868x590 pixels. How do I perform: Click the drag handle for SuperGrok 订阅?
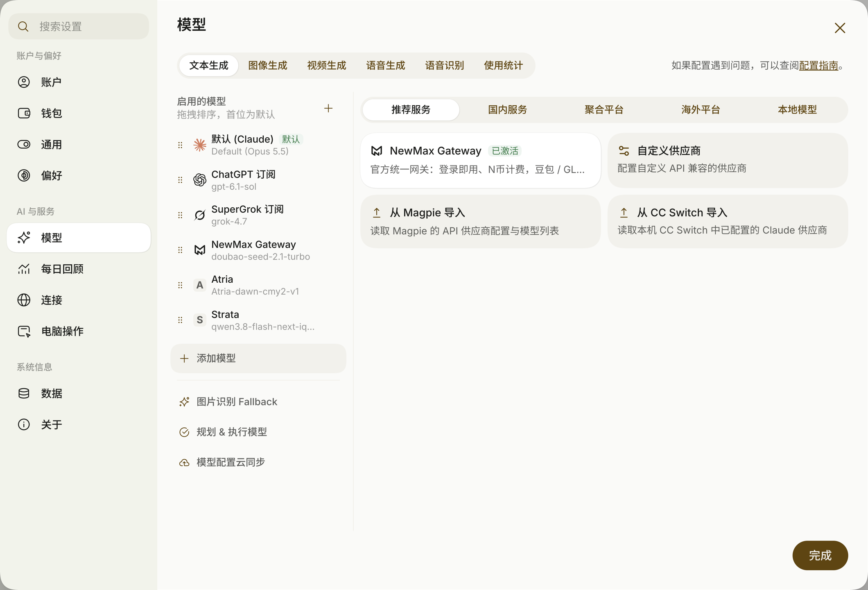point(180,215)
